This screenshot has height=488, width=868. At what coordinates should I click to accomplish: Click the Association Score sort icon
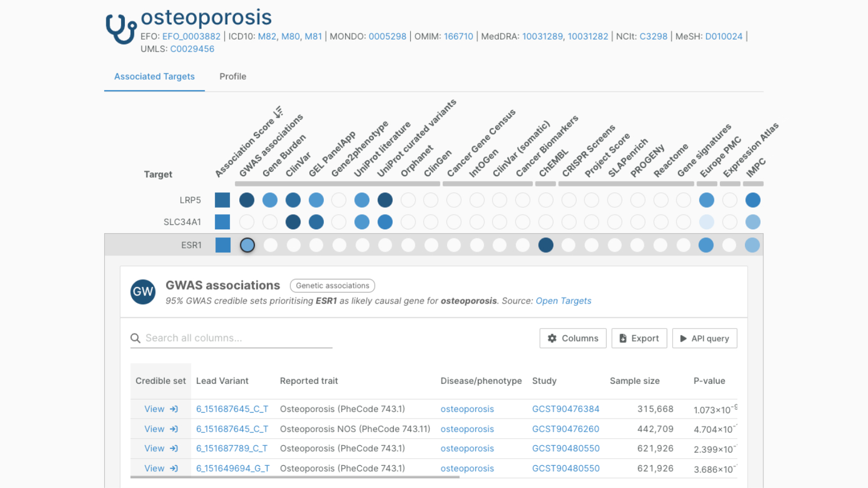tap(278, 112)
